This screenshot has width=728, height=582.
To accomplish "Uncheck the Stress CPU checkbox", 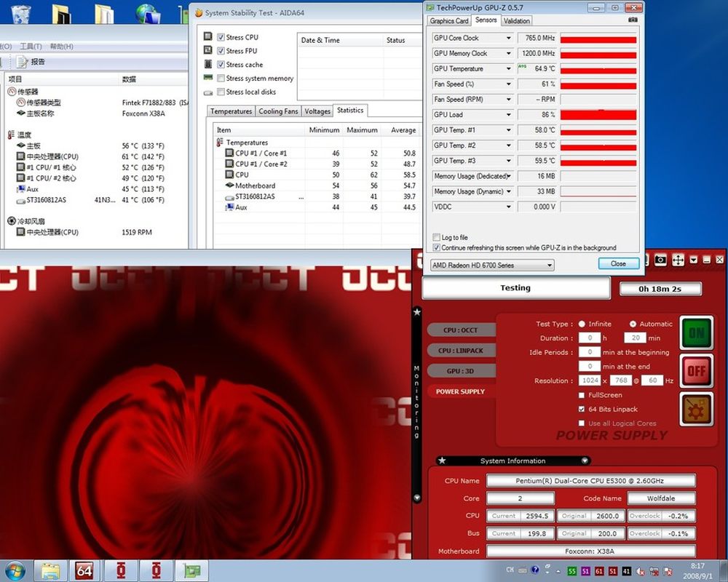I will tap(221, 37).
